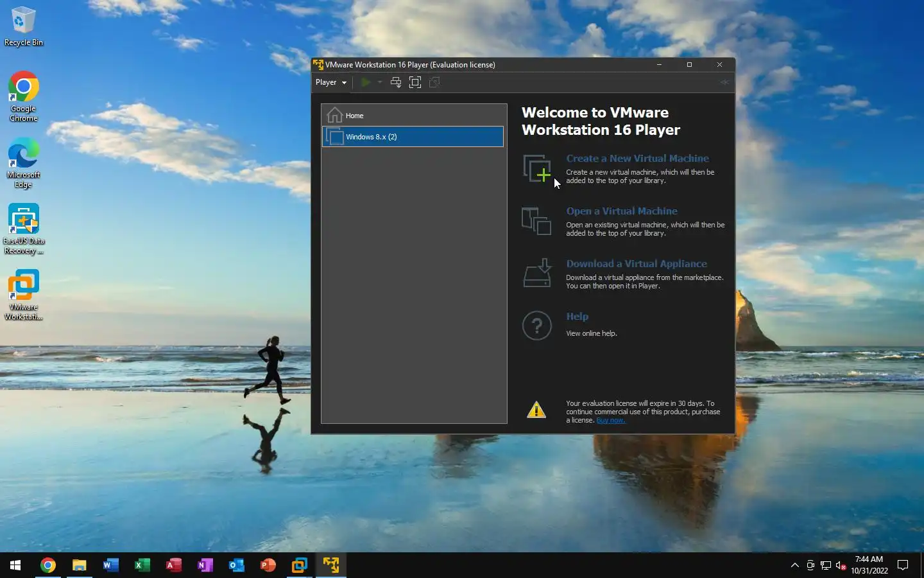Click the green Power On play icon
The width and height of the screenshot is (924, 578).
[x=366, y=82]
